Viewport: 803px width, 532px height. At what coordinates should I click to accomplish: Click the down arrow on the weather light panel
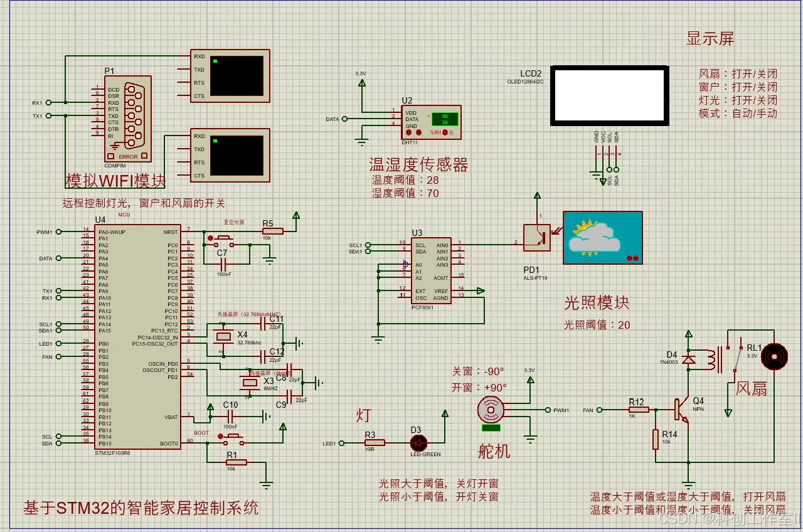(629, 258)
